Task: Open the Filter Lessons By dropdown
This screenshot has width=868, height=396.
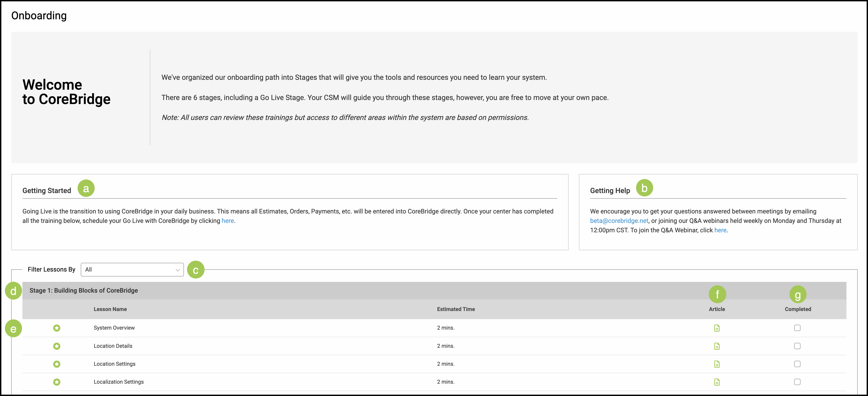Action: coord(132,270)
